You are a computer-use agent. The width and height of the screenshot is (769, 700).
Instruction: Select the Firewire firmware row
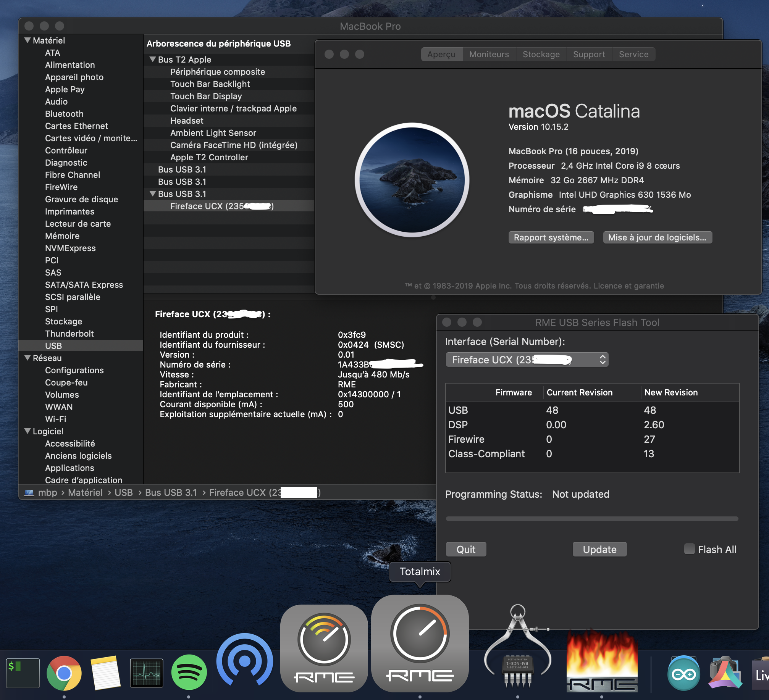click(x=592, y=439)
